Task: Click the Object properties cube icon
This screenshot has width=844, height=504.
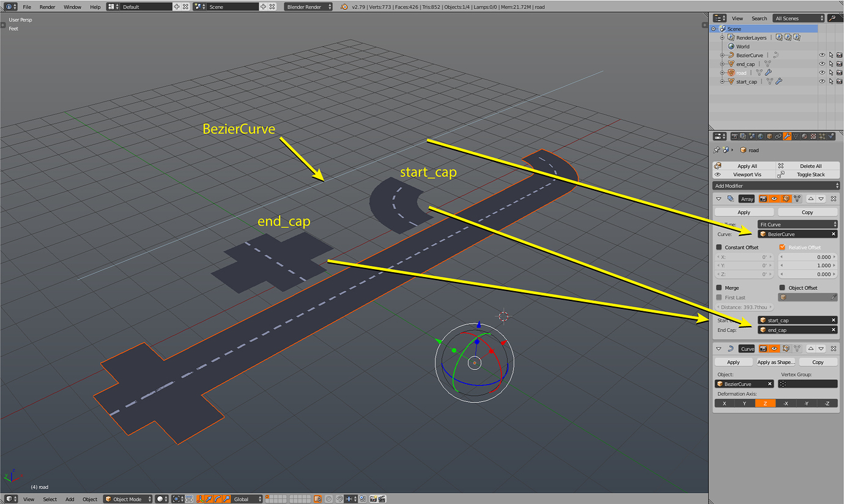Action: tap(769, 136)
